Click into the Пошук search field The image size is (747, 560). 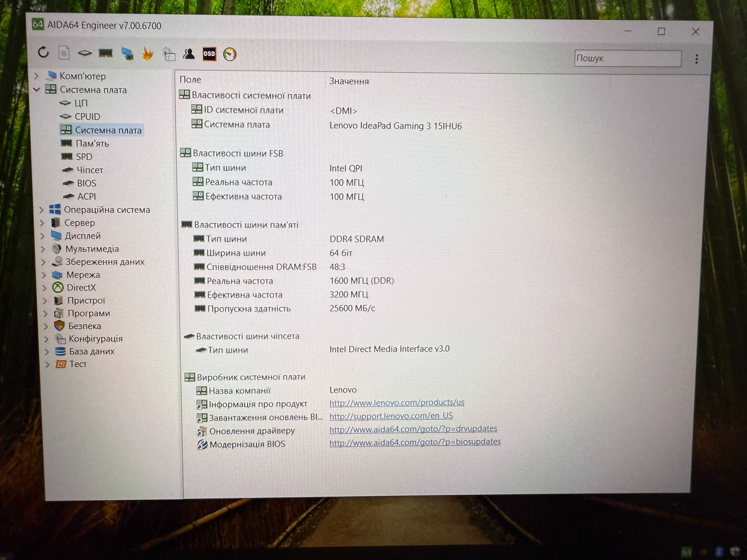pyautogui.click(x=628, y=58)
